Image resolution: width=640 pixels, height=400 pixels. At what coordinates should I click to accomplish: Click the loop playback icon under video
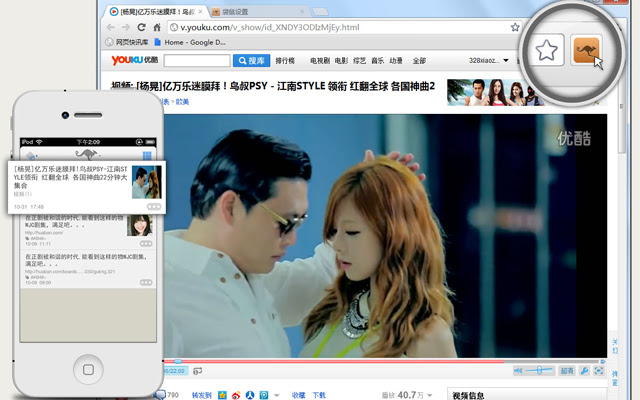point(198,371)
